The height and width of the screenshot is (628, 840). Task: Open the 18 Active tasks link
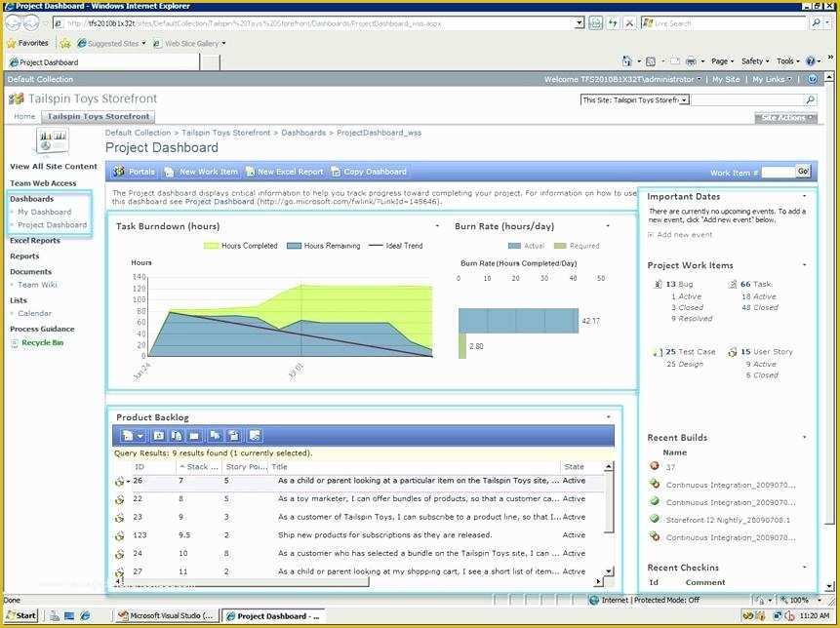click(759, 296)
